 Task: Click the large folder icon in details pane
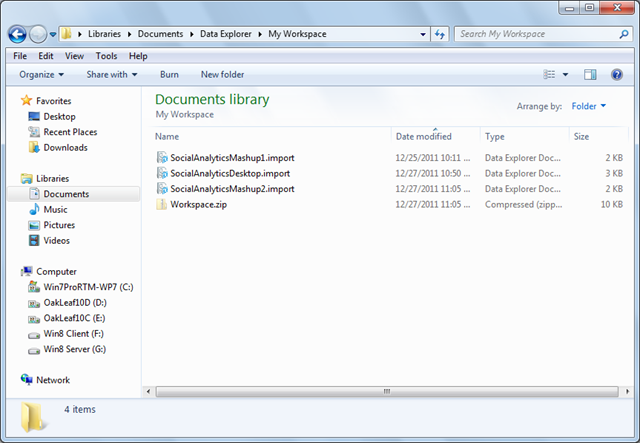(x=32, y=417)
